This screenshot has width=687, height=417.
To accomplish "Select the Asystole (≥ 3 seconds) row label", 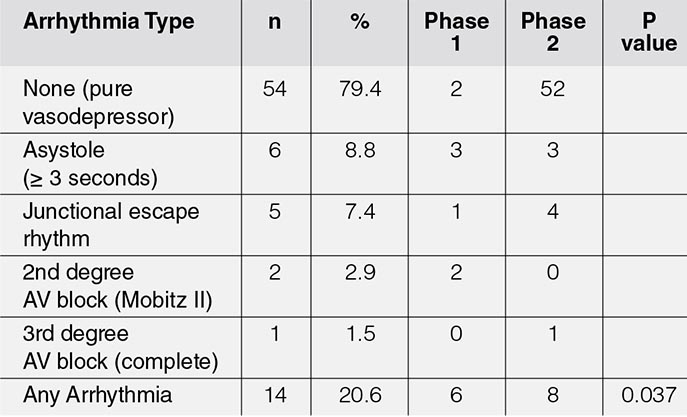I will [x=90, y=164].
